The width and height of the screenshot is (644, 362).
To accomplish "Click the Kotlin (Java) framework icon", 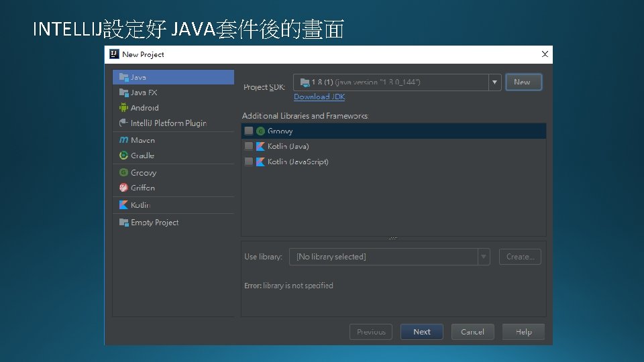I will point(260,146).
